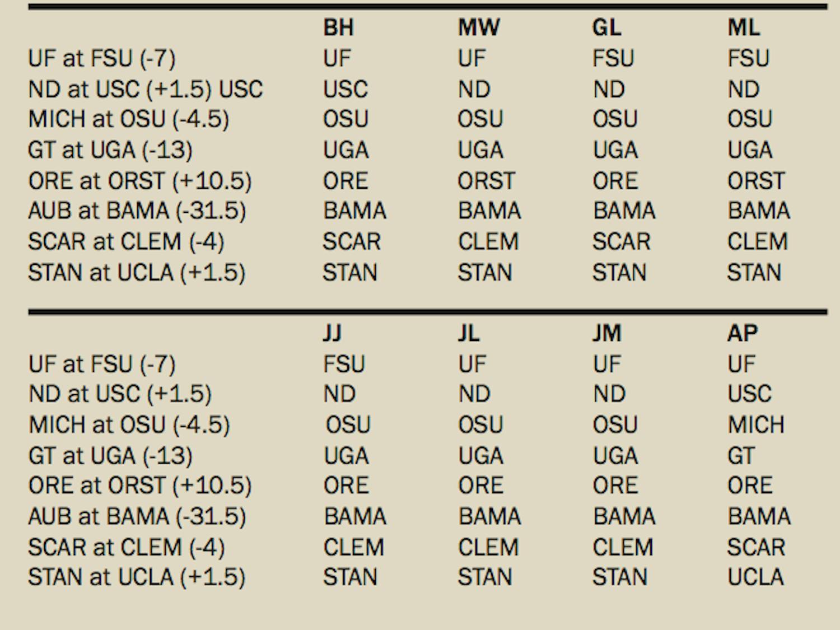Click the MW column header
The height and width of the screenshot is (630, 840).
click(478, 27)
